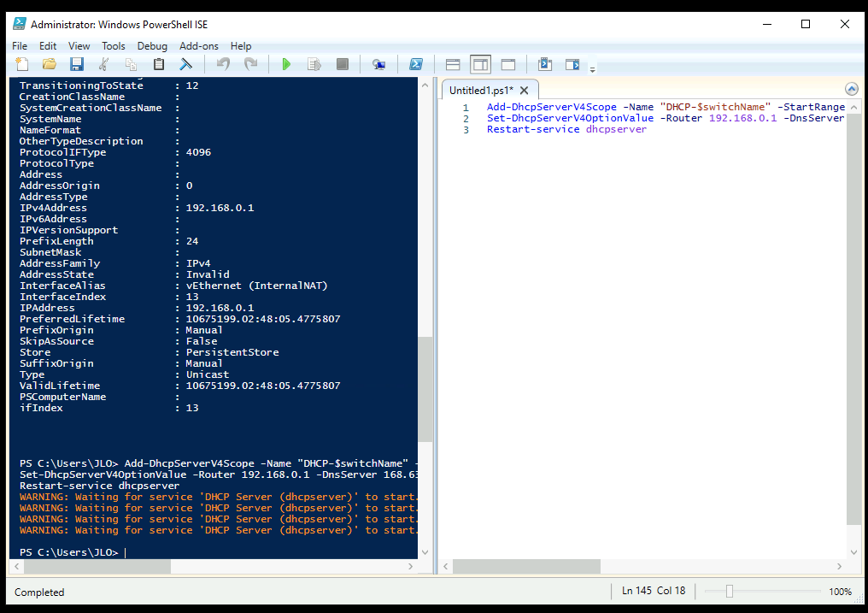Toggle Show Script Pane Maximized layout
Image resolution: width=868 pixels, height=613 pixels.
pyautogui.click(x=507, y=64)
